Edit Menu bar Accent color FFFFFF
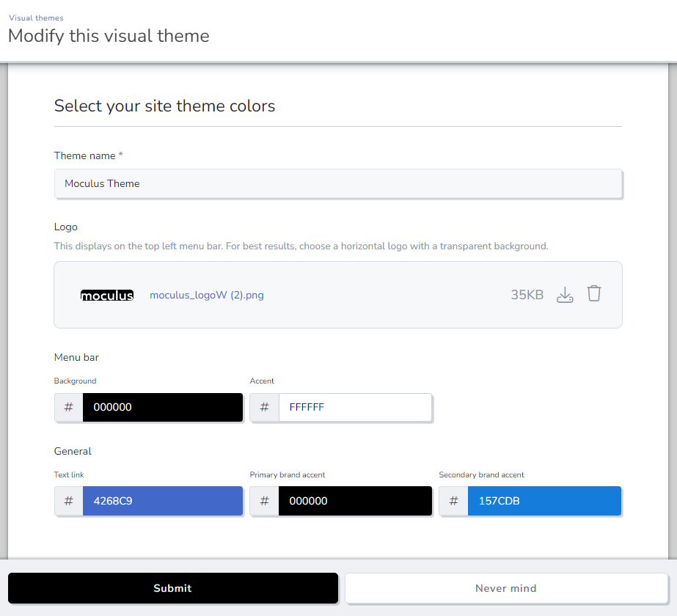The image size is (677, 616). 355,407
